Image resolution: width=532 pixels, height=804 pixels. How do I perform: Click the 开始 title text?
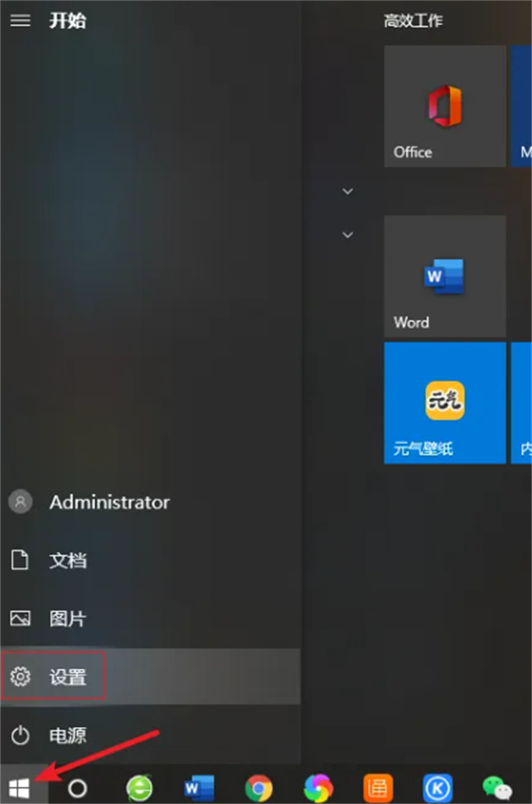pos(68,20)
